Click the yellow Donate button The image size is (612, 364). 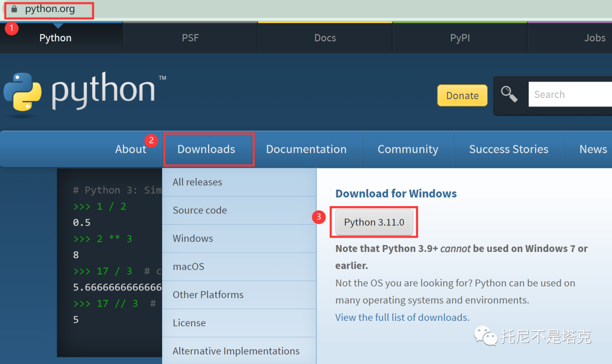pos(462,96)
